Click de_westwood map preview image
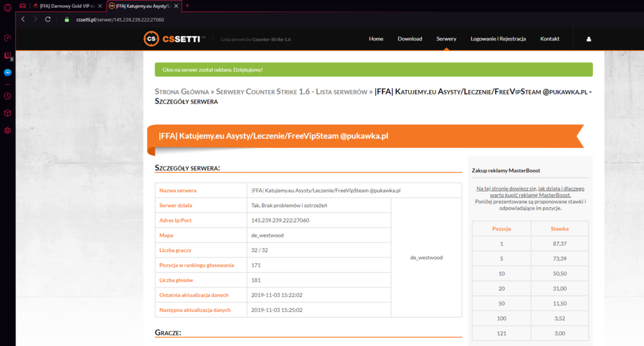The width and height of the screenshot is (644, 346). [x=426, y=257]
